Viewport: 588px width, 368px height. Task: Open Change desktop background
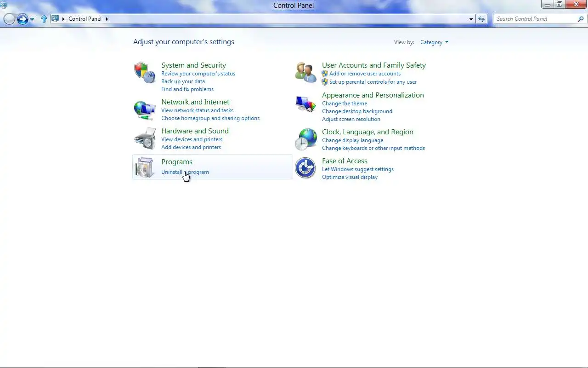click(x=357, y=111)
